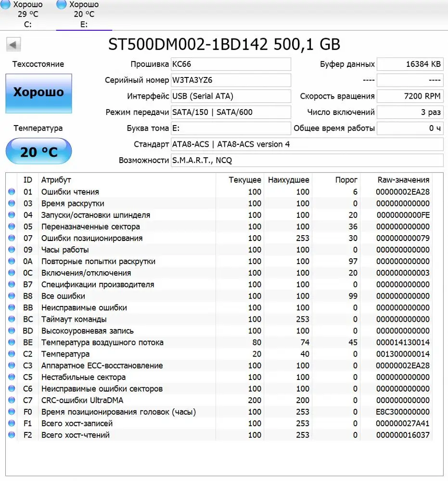The width and height of the screenshot is (448, 481).
Task: Click status icon for Переназначенные сектора
Action: (12, 227)
